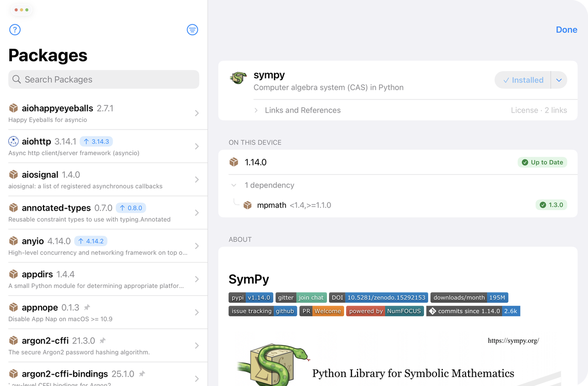Click the magnifier icon in search field
Viewport: 588px width, 386px height.
click(x=17, y=79)
